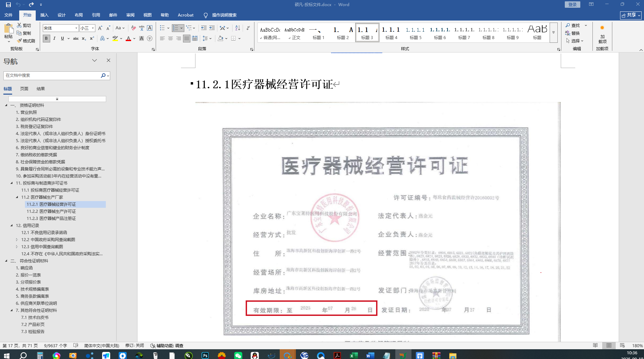
Task: Sort the selection with the A-Z sort icon
Action: click(238, 28)
